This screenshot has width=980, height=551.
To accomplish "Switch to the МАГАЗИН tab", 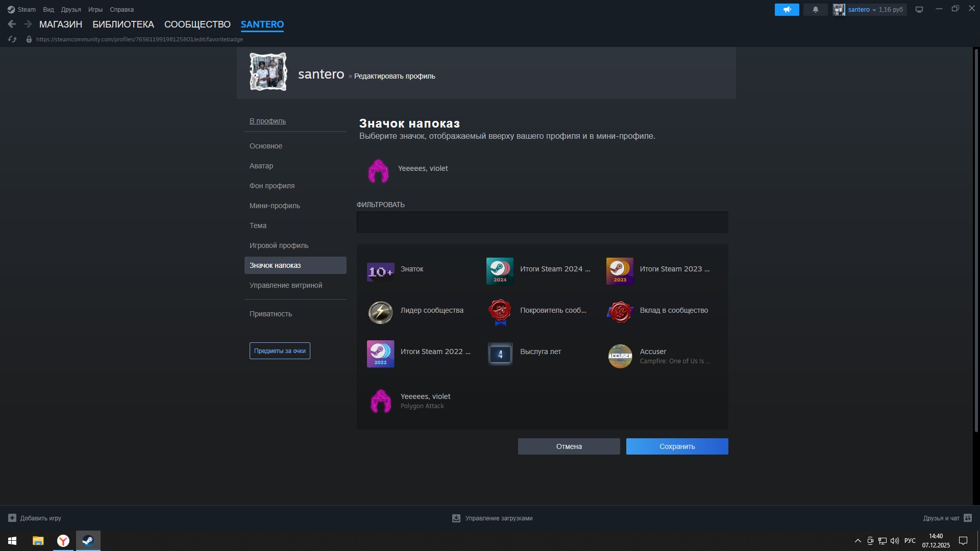I will (x=61, y=24).
